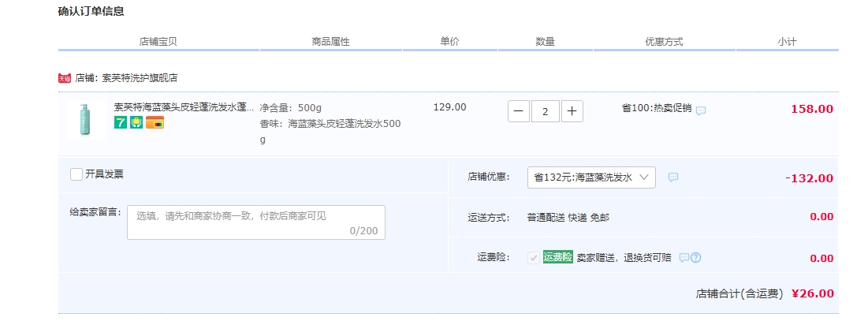Click the orange credit card badge icon

tap(155, 122)
